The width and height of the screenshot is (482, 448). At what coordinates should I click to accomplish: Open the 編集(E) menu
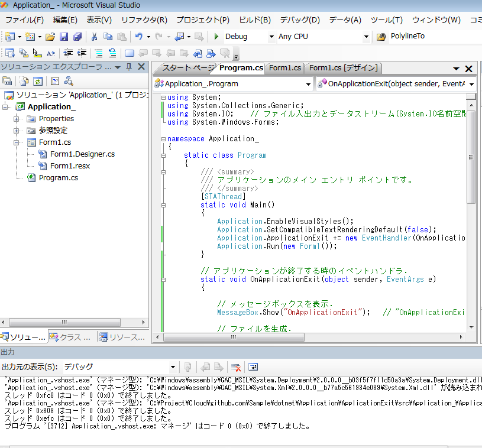tap(65, 20)
